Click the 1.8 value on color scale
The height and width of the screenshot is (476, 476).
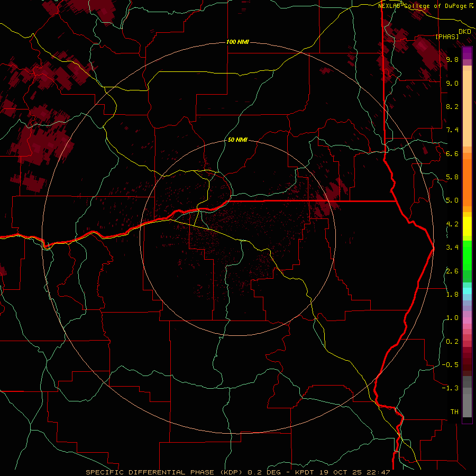point(452,295)
